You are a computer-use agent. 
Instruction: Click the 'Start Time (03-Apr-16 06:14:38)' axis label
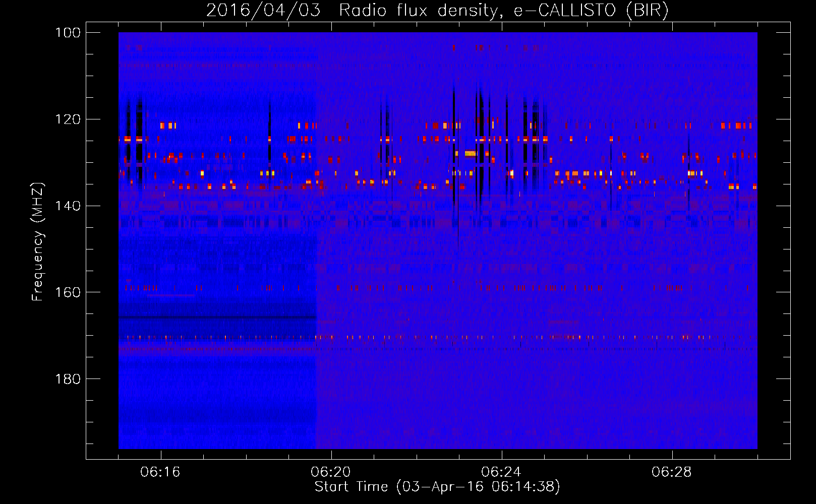(x=437, y=487)
